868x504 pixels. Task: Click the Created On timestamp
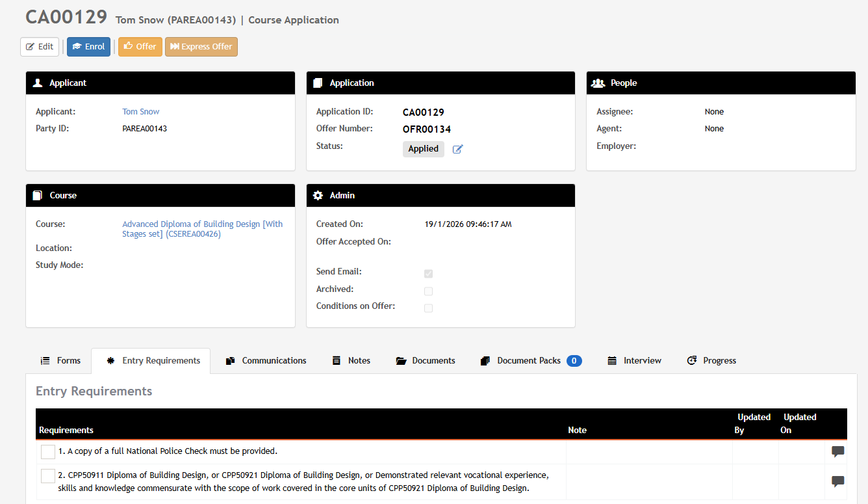click(468, 224)
